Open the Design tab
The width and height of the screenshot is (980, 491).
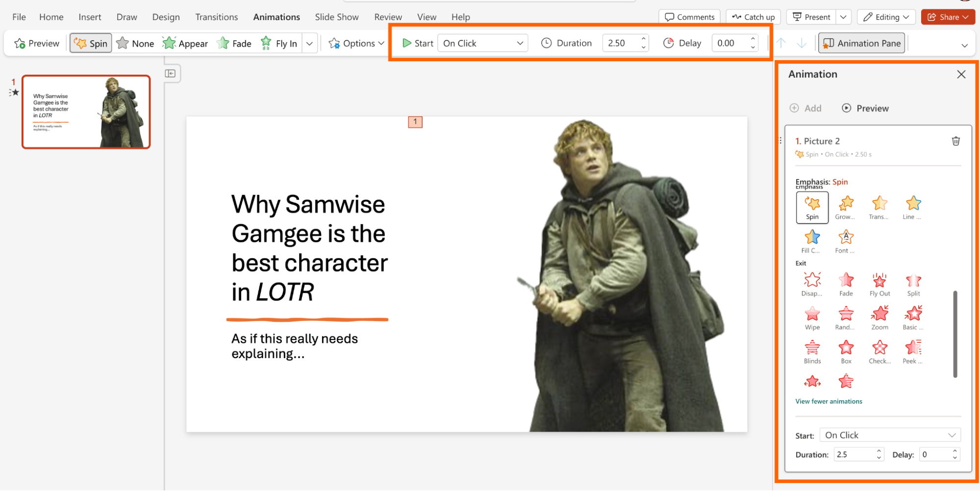pyautogui.click(x=166, y=17)
